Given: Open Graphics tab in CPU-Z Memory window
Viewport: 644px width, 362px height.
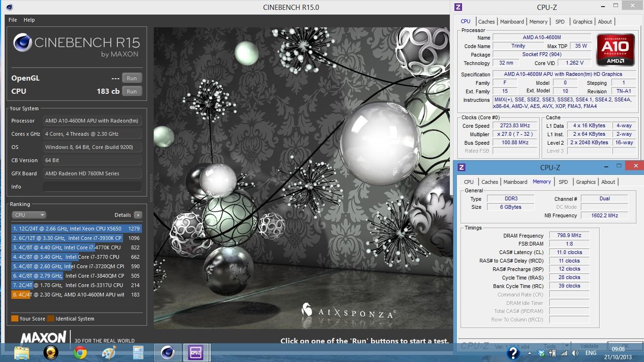Looking at the screenshot, I should [586, 182].
